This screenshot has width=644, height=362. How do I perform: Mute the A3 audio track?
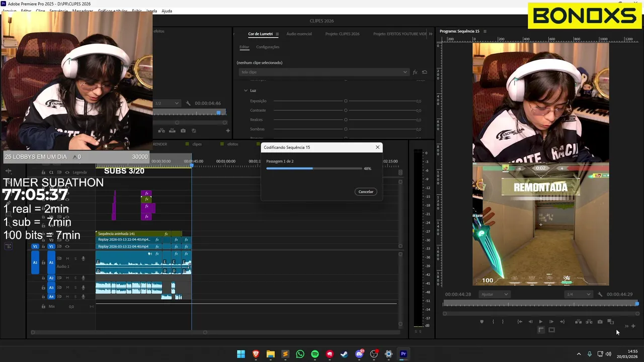point(67,288)
